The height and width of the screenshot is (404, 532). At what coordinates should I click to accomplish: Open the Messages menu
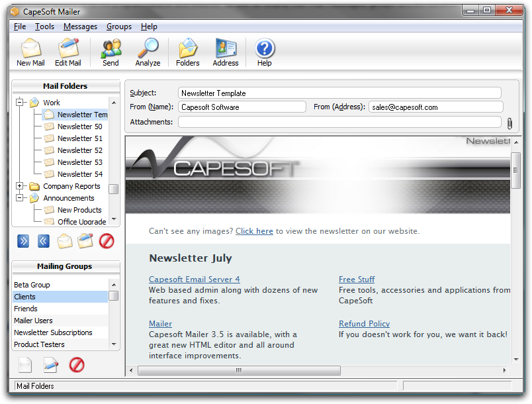(80, 26)
